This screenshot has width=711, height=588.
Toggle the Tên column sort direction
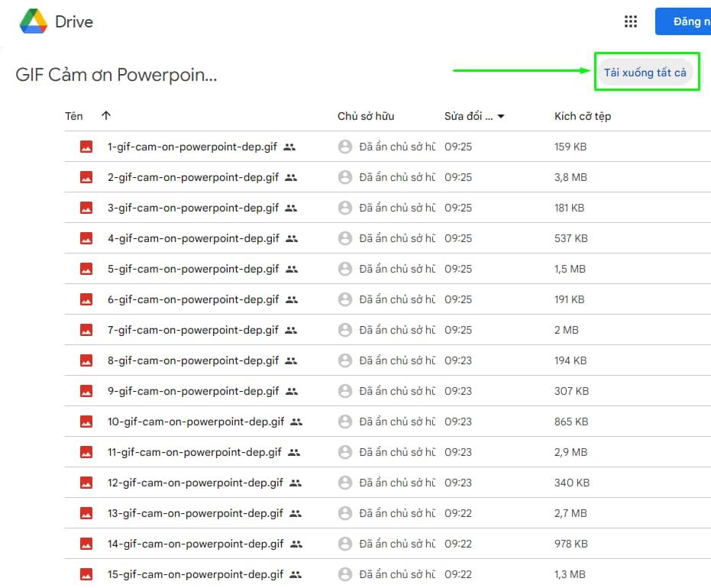[73, 116]
